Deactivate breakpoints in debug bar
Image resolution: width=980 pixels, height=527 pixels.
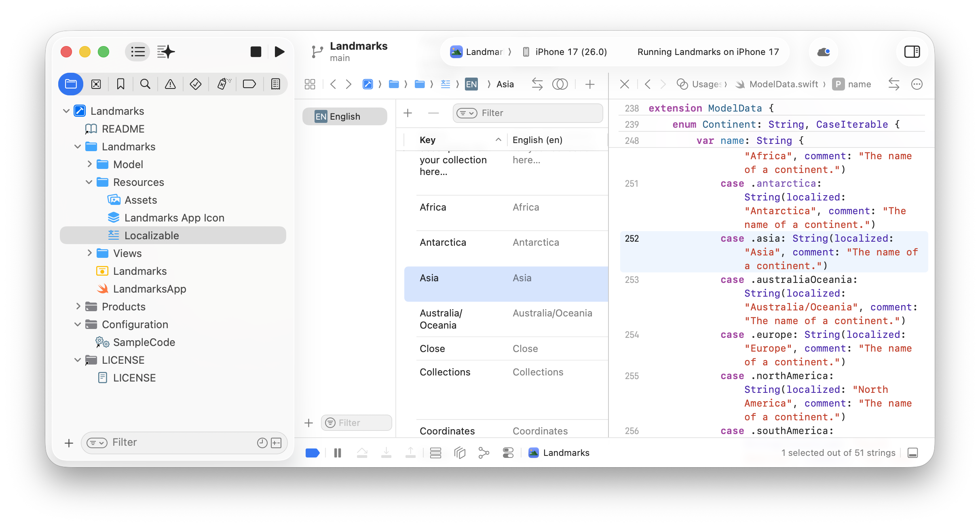pyautogui.click(x=313, y=453)
